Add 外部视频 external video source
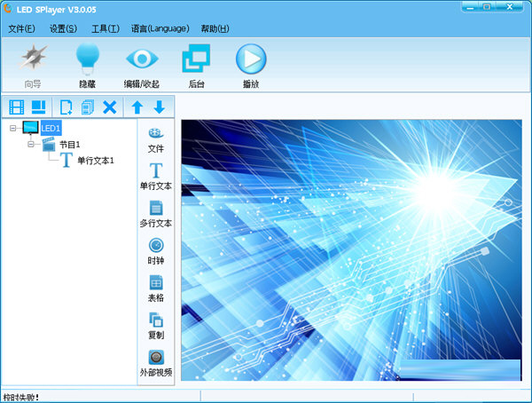The width and height of the screenshot is (532, 403). point(156,362)
